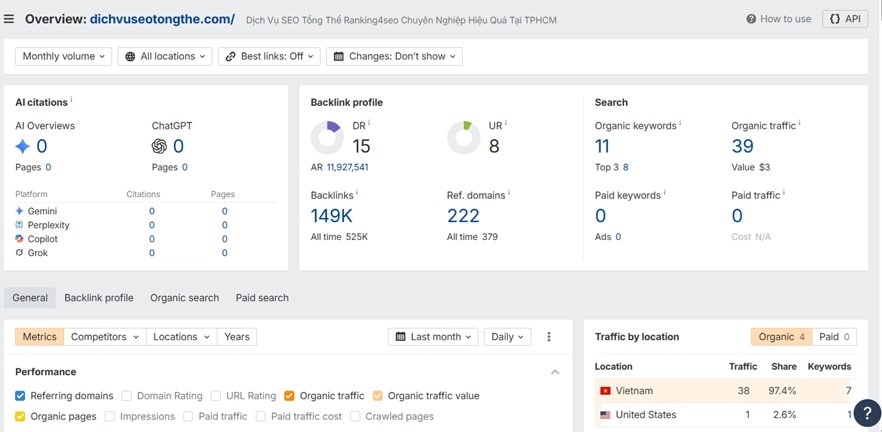The height and width of the screenshot is (432, 882).
Task: Open the floating help question mark
Action: [867, 413]
